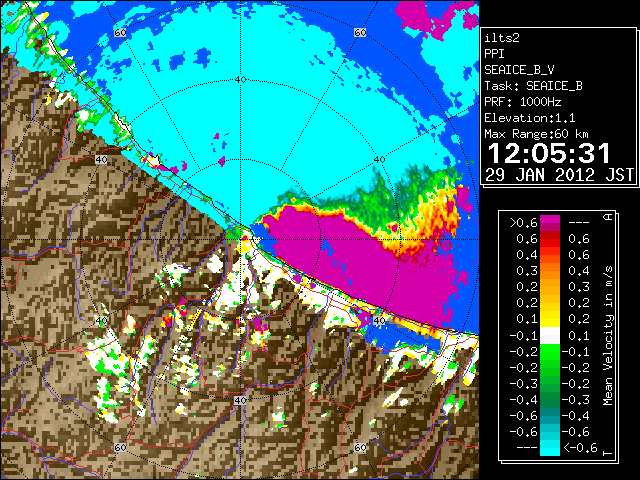Click the white band in the velocity color bar
This screenshot has height=480, width=640.
click(550, 336)
